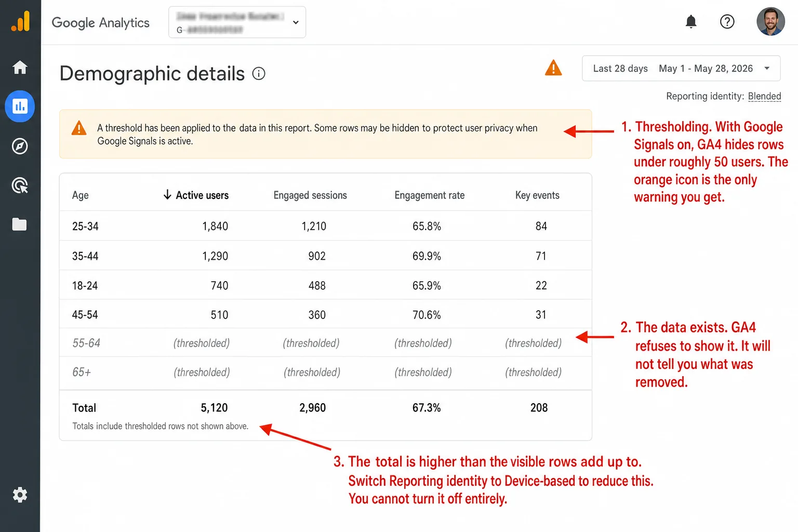Click total key events 208
798x532 pixels.
[x=539, y=408]
